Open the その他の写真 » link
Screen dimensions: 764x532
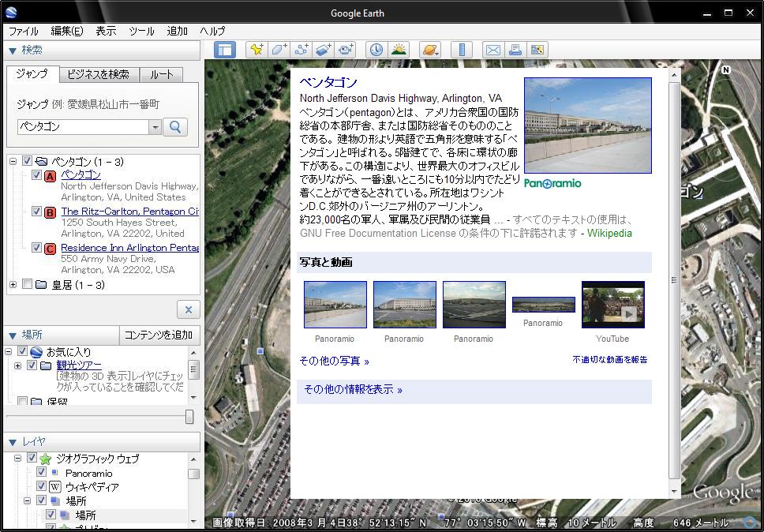tap(335, 361)
